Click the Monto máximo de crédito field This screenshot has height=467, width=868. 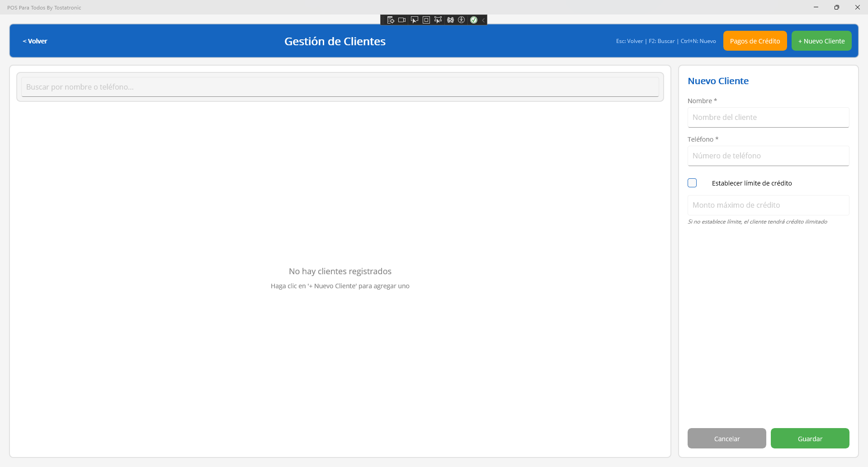point(768,205)
